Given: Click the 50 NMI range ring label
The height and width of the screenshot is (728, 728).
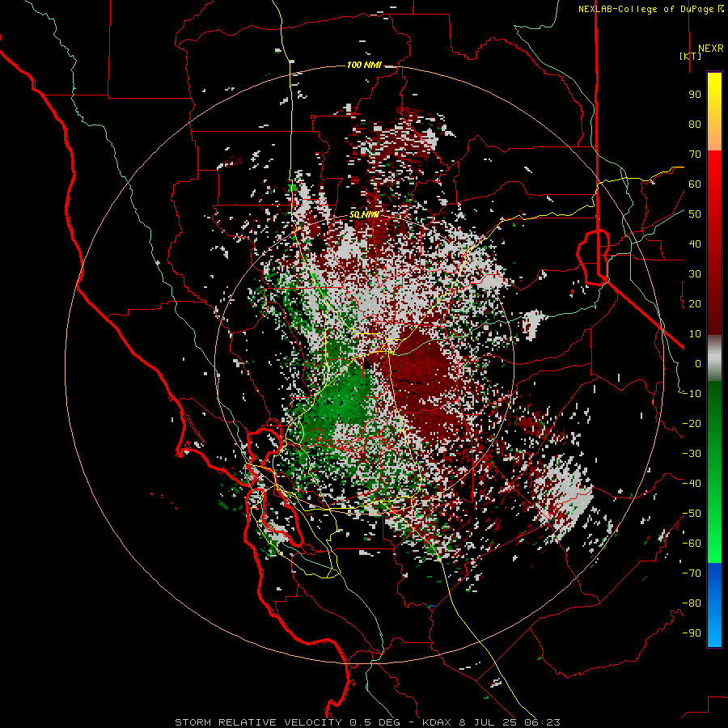Looking at the screenshot, I should 364,214.
